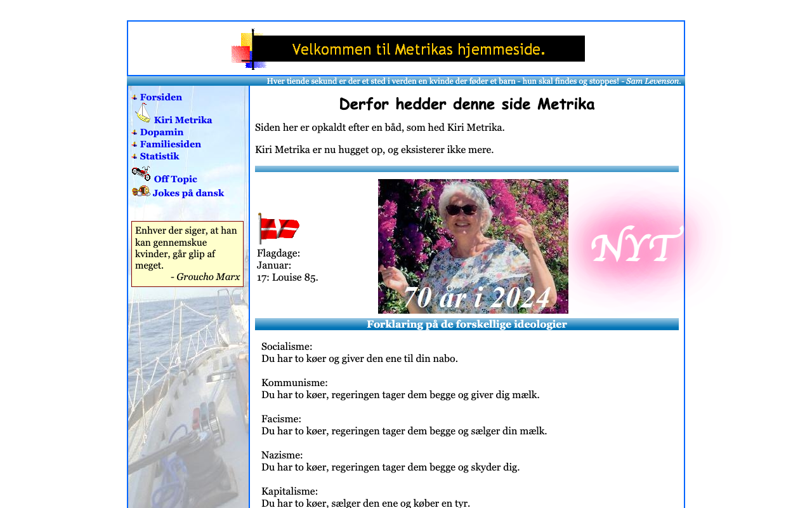Open the Forsiden navigation link
The height and width of the screenshot is (508, 812).
(160, 97)
